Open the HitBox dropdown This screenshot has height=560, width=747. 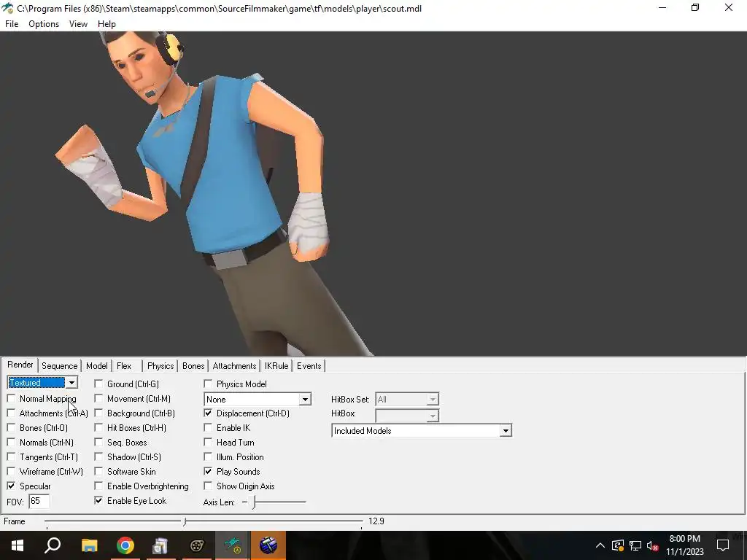pos(433,416)
